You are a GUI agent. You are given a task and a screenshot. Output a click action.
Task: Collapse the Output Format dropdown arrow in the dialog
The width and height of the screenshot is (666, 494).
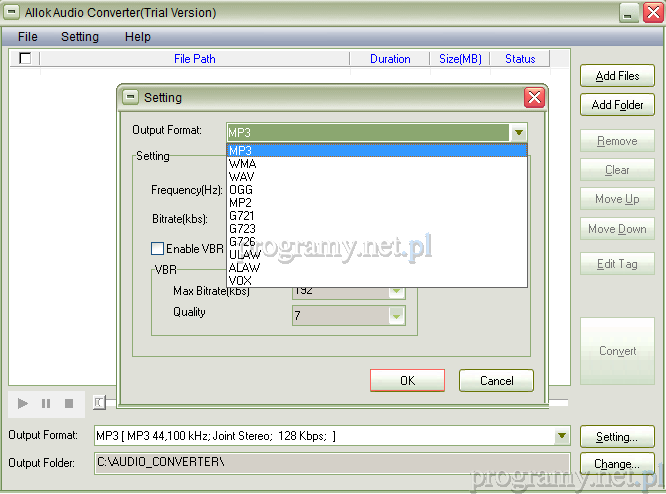(x=518, y=132)
